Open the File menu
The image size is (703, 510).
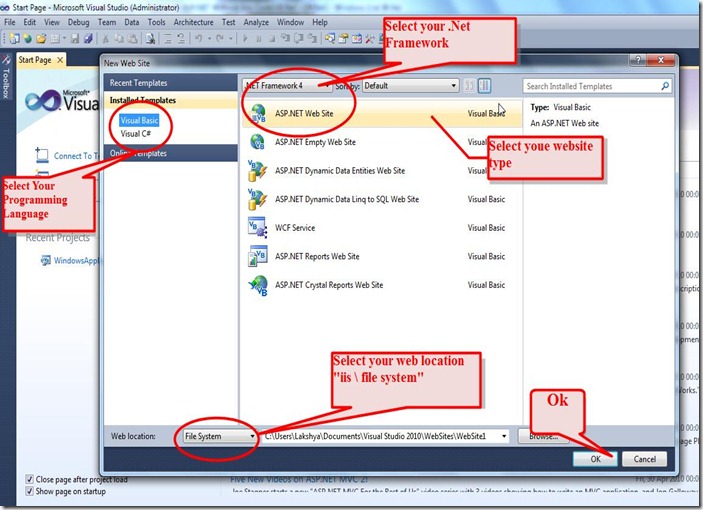pyautogui.click(x=10, y=22)
